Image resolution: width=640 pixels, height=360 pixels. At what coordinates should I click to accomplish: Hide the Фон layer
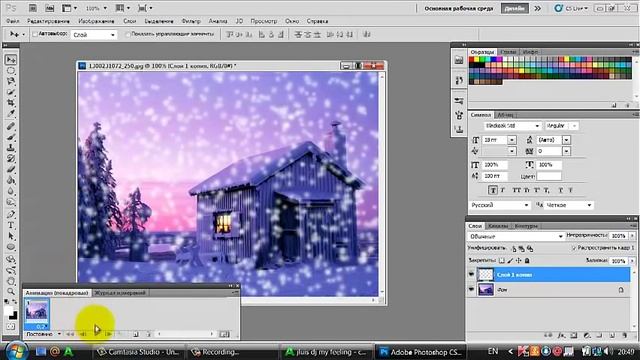click(x=471, y=289)
